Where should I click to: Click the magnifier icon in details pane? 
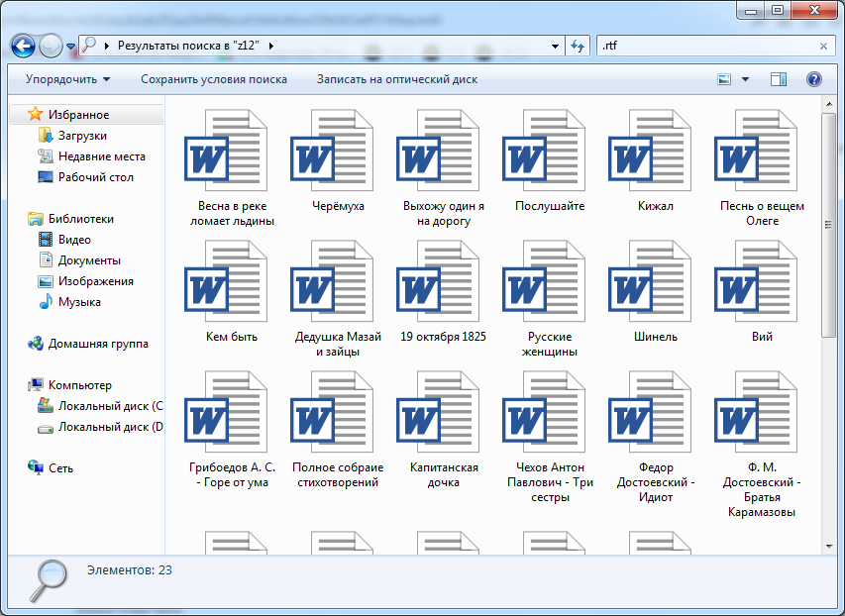[x=49, y=580]
